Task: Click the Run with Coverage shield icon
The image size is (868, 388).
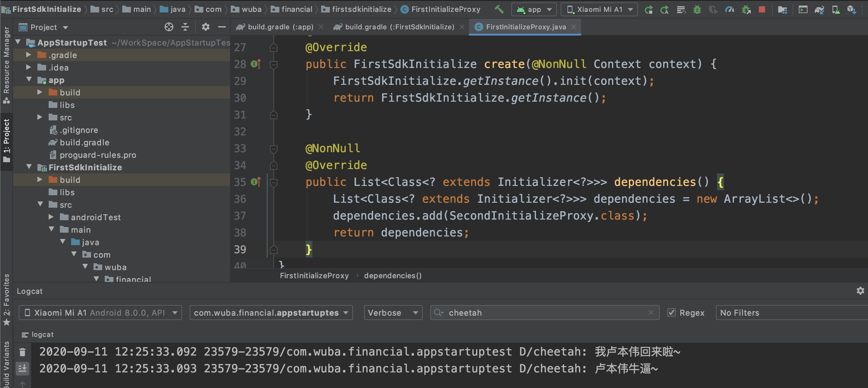Action: (713, 9)
